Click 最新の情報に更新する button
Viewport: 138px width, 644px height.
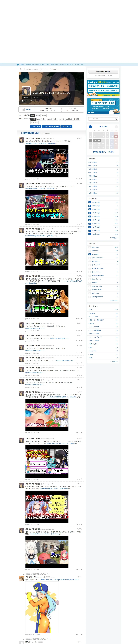[x=103, y=71]
